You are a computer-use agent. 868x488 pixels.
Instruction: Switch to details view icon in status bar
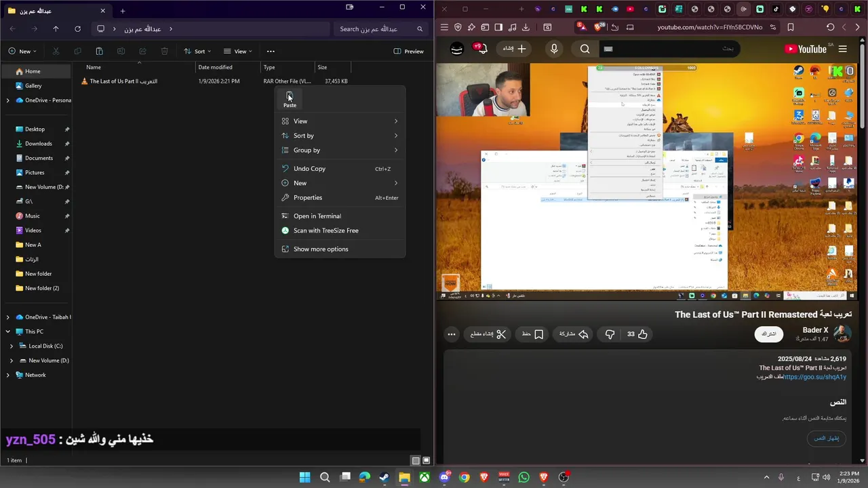pyautogui.click(x=416, y=461)
